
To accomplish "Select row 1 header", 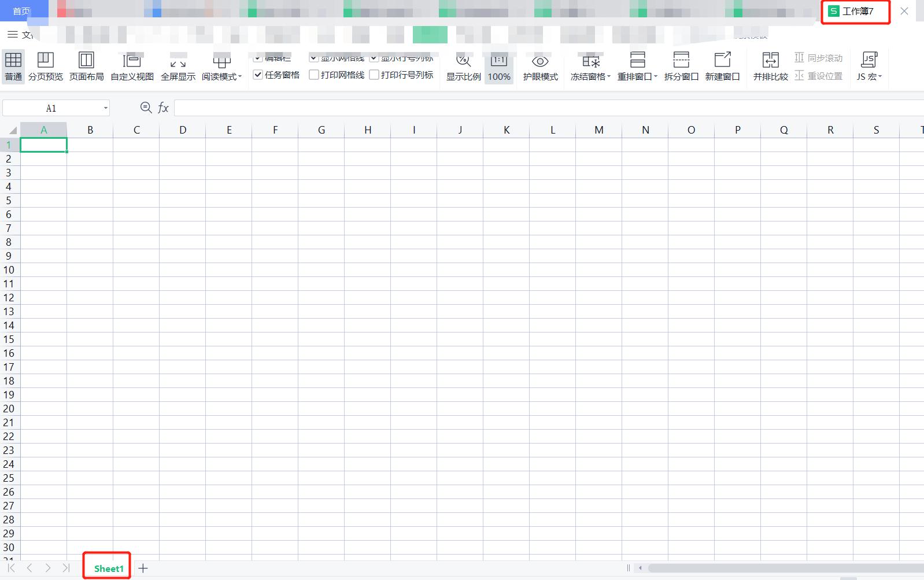I will point(10,145).
